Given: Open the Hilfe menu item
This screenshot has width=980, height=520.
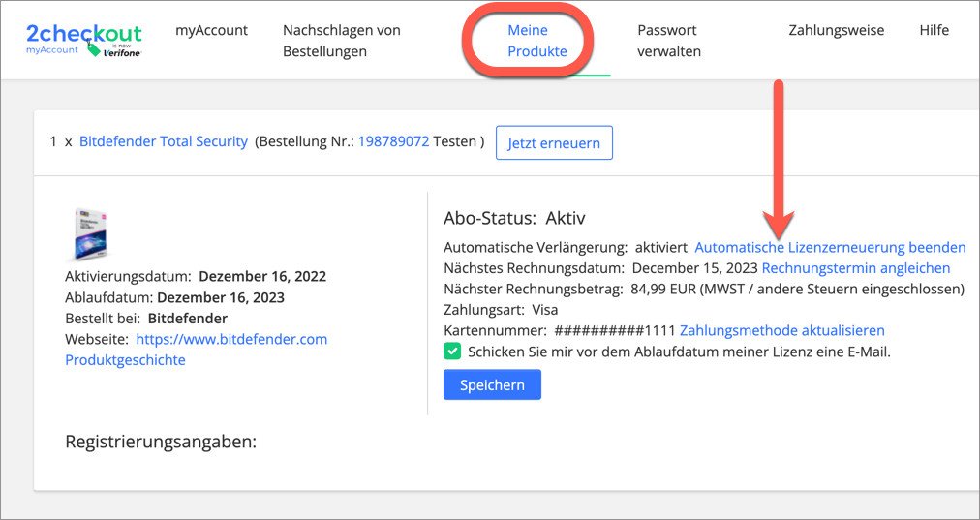Looking at the screenshot, I should coord(934,30).
